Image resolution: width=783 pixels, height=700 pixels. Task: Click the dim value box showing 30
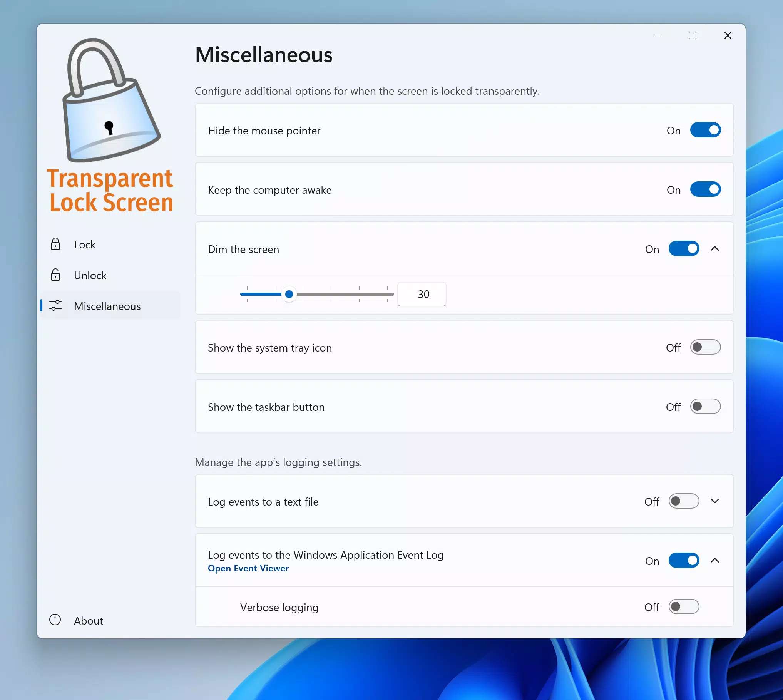click(x=422, y=294)
